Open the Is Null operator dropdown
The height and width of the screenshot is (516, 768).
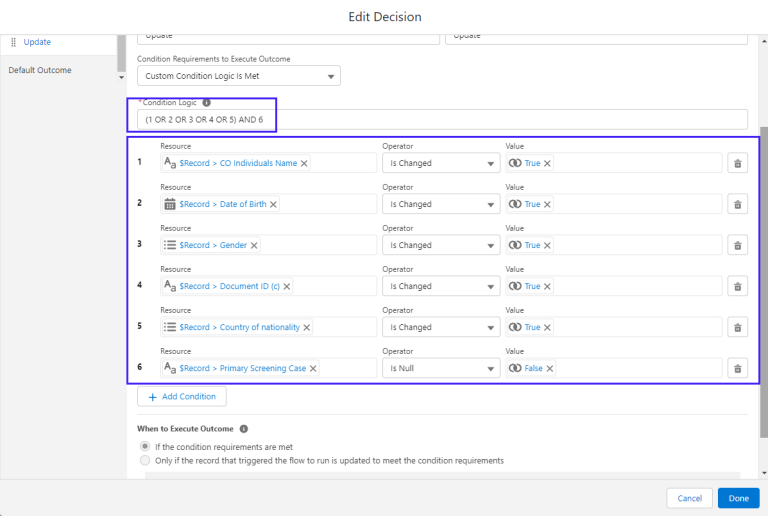click(441, 368)
